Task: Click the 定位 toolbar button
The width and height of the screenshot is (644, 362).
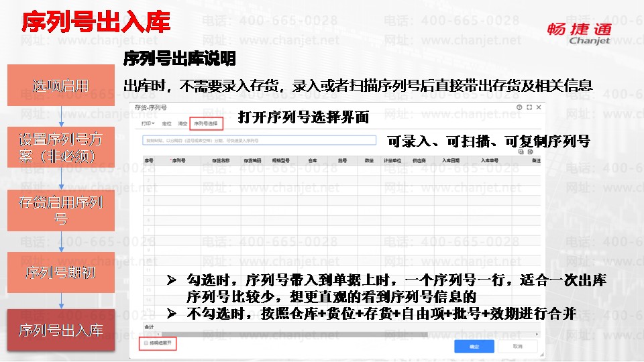Action: (x=166, y=123)
